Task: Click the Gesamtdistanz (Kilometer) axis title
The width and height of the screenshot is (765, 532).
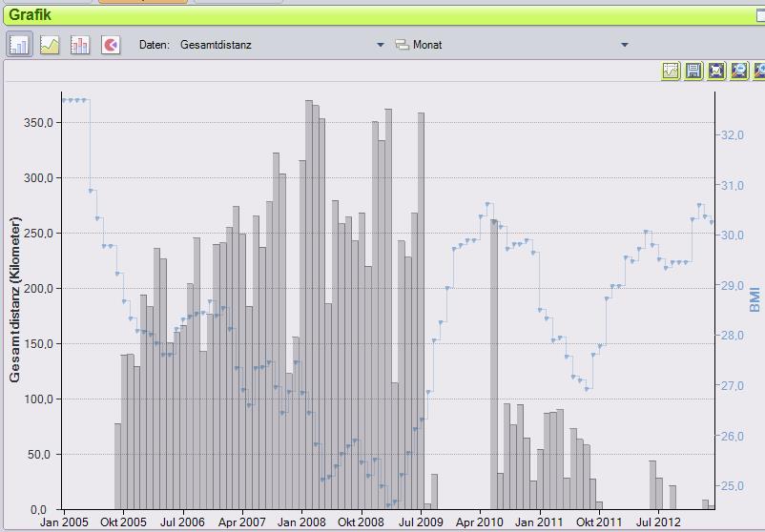Action: 15,299
